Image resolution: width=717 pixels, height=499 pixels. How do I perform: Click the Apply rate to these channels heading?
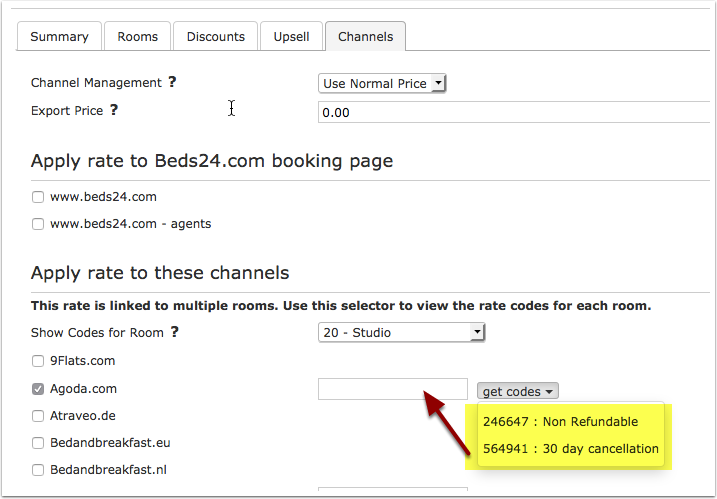pyautogui.click(x=160, y=273)
